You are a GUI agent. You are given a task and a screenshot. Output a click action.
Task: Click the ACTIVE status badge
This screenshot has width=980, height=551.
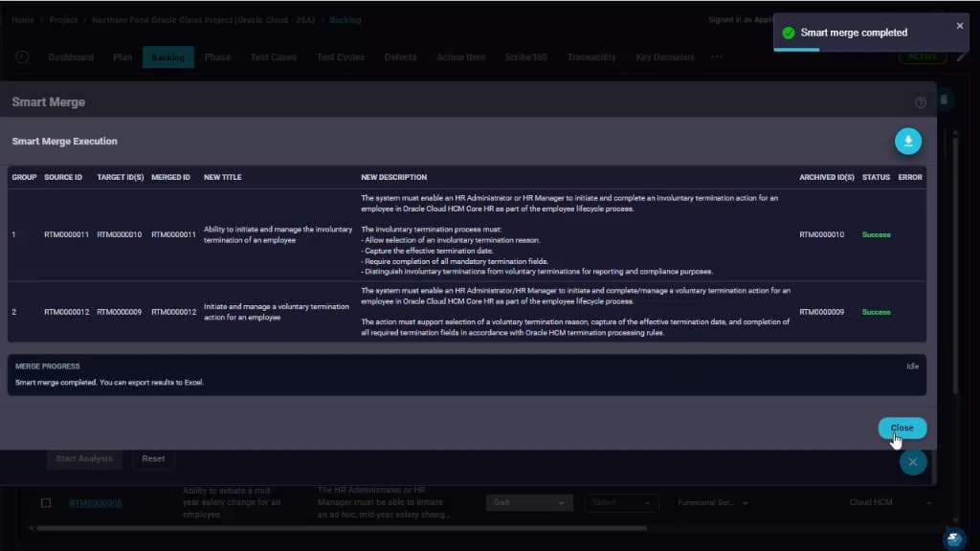click(923, 56)
